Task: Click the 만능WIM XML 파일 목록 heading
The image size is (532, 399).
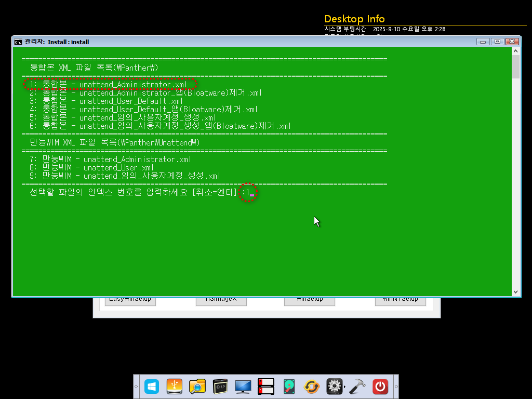Action: click(x=115, y=143)
